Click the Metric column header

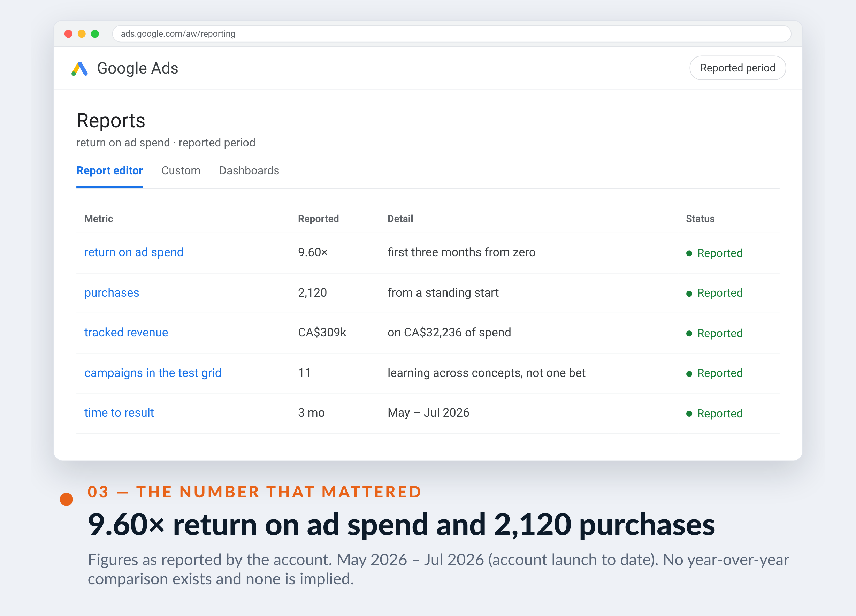(x=99, y=219)
